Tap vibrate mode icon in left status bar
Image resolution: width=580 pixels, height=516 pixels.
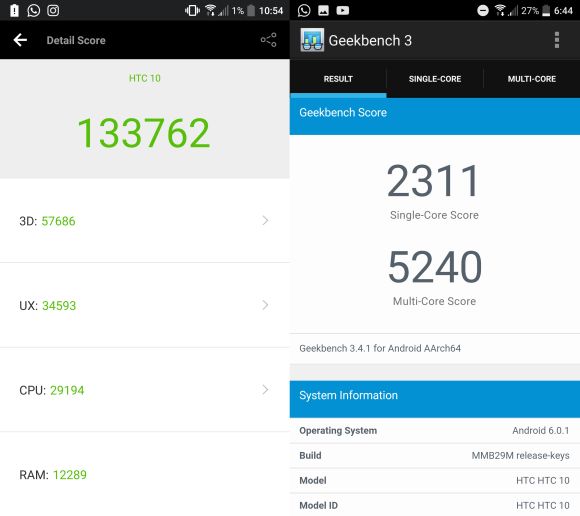192,10
